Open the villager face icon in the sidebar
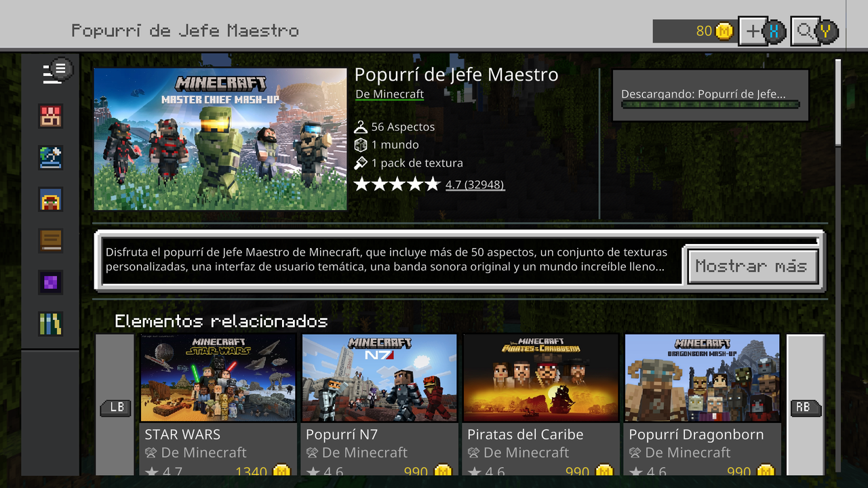This screenshot has width=868, height=488. click(x=51, y=199)
